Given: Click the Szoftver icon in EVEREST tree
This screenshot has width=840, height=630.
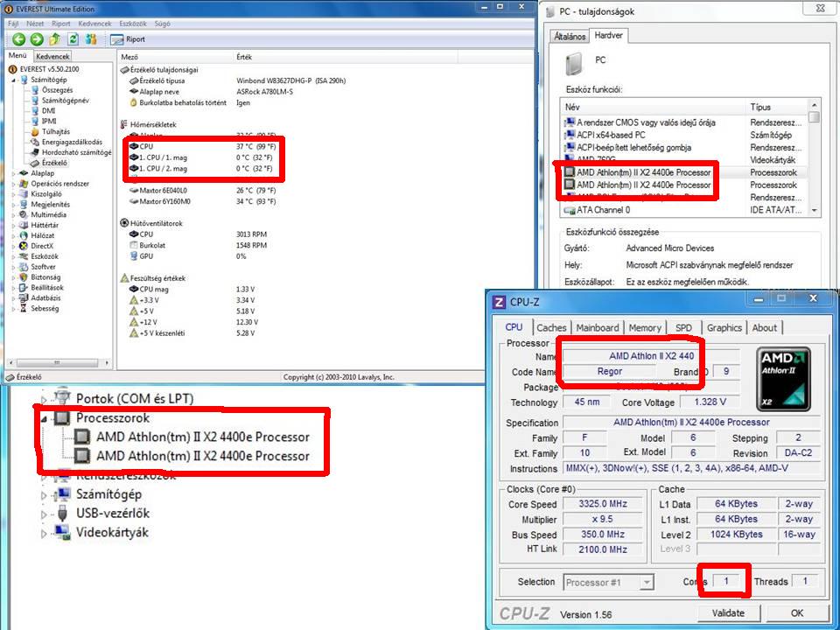Looking at the screenshot, I should pyautogui.click(x=24, y=267).
